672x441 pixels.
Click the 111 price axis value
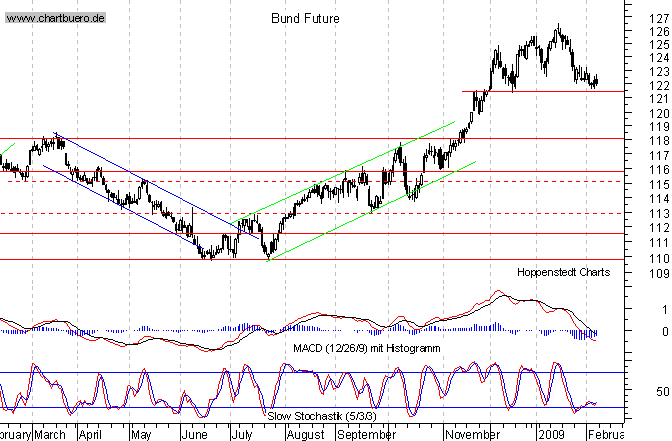659,243
